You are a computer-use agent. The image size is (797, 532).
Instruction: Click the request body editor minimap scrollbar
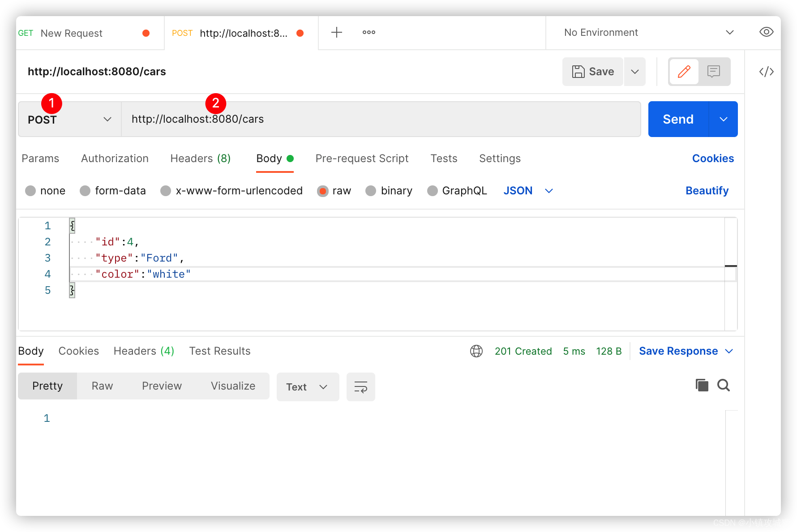731,274
